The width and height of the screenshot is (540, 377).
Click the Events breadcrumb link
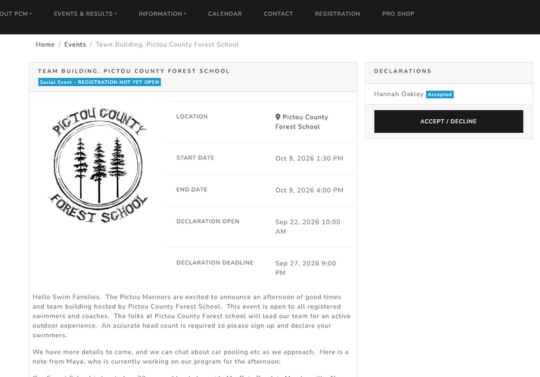(75, 44)
